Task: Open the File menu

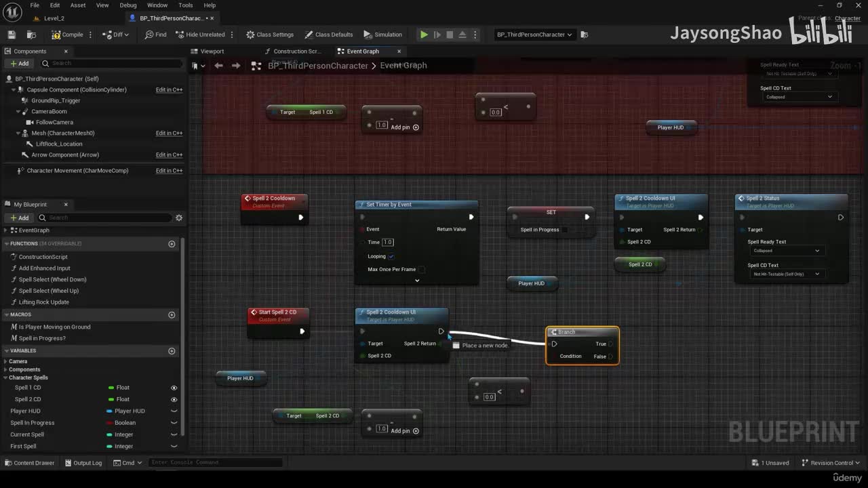Action: [x=35, y=5]
